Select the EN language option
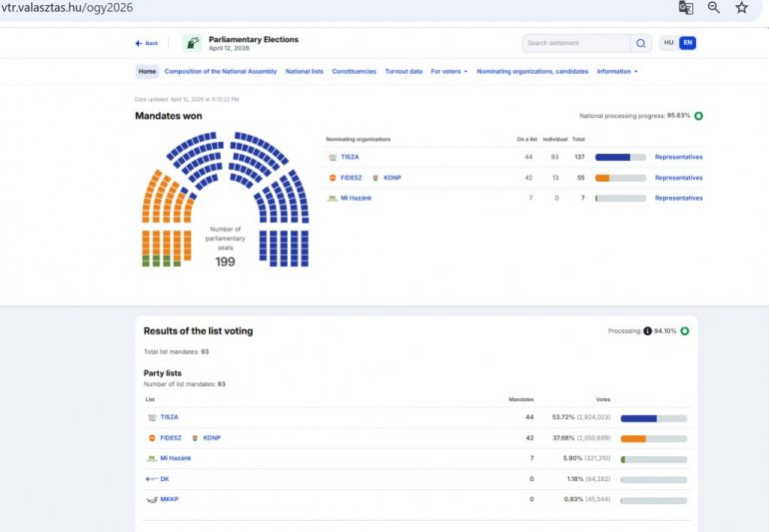The width and height of the screenshot is (769, 532). (x=687, y=43)
